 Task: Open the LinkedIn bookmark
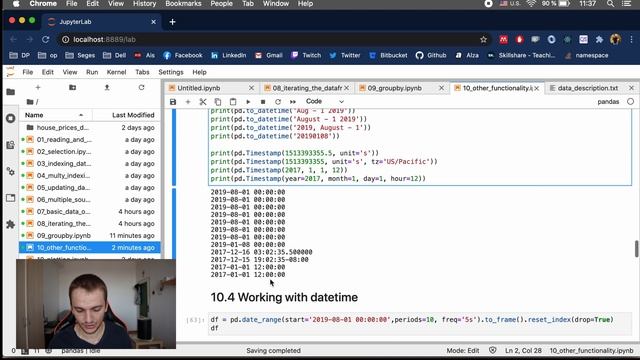click(x=229, y=56)
